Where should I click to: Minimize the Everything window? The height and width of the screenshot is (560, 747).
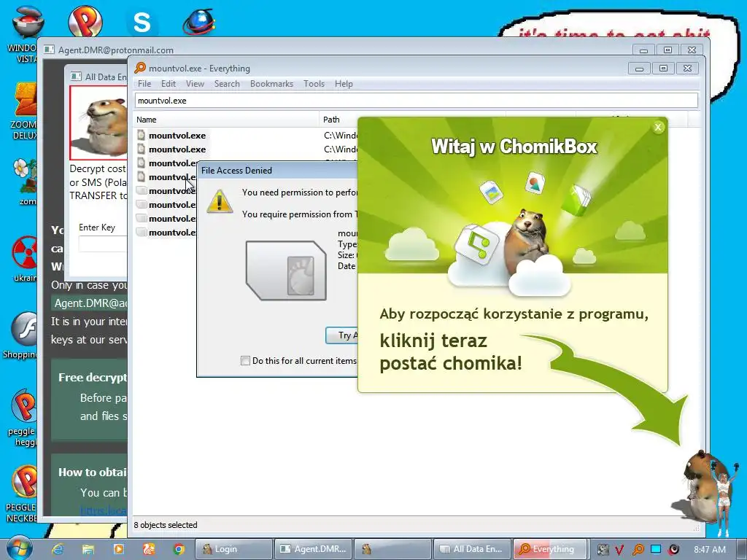[x=639, y=69]
